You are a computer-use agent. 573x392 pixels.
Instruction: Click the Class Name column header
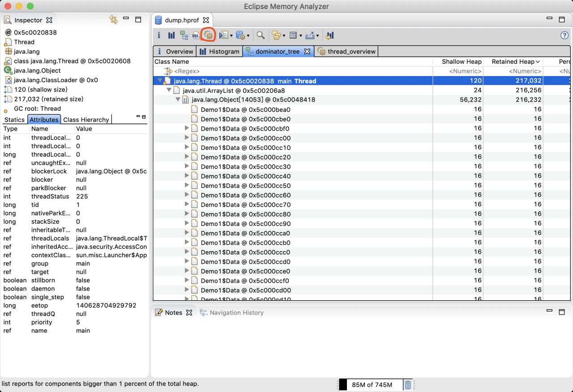point(293,62)
